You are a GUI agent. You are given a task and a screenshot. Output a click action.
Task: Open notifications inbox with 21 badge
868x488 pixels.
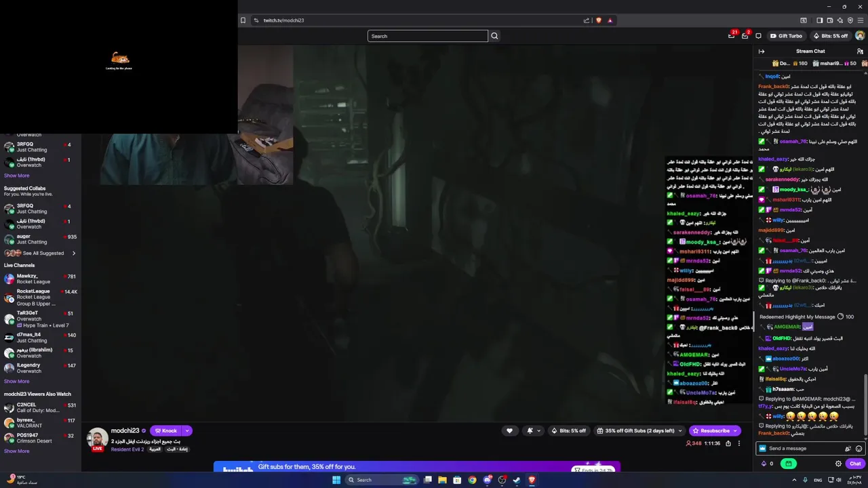(732, 35)
